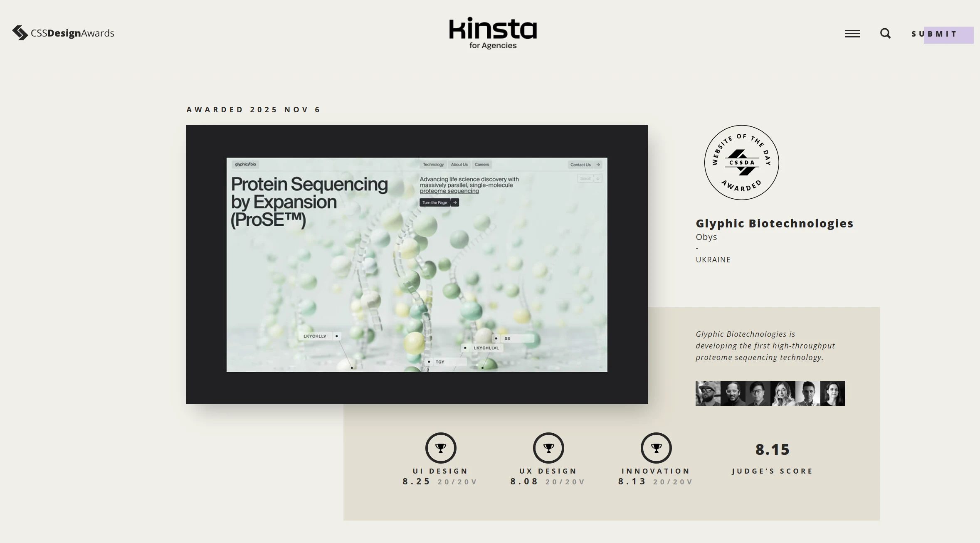Open the Technology nav item in site preview
980x543 pixels.
(433, 165)
